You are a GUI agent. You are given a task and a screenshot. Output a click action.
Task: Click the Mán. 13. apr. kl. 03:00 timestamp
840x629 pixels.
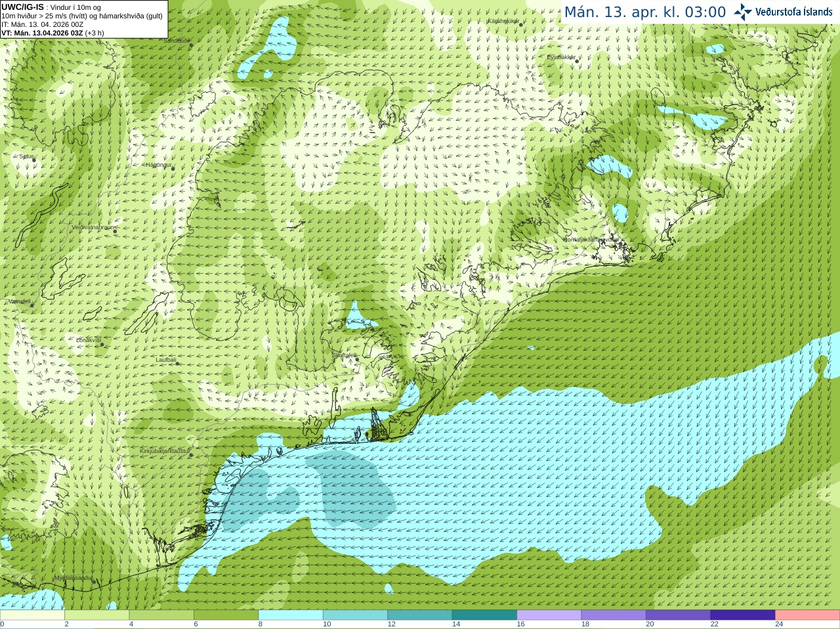tap(645, 12)
